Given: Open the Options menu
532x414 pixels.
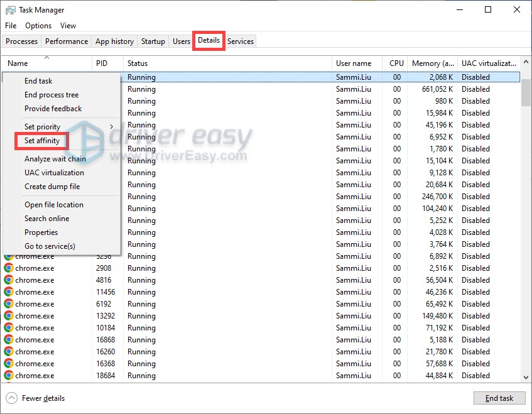Looking at the screenshot, I should [38, 25].
